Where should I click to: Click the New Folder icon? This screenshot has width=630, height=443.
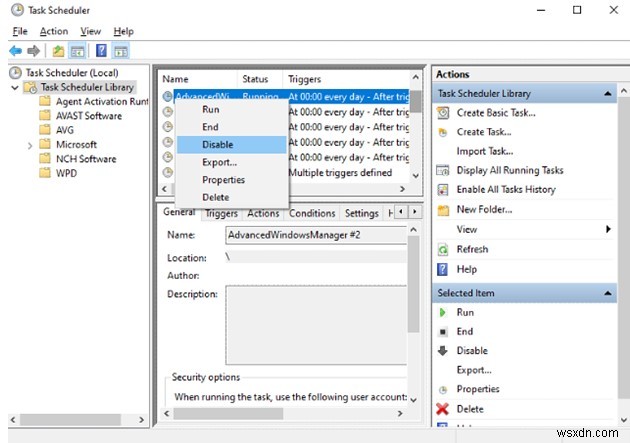(x=443, y=210)
